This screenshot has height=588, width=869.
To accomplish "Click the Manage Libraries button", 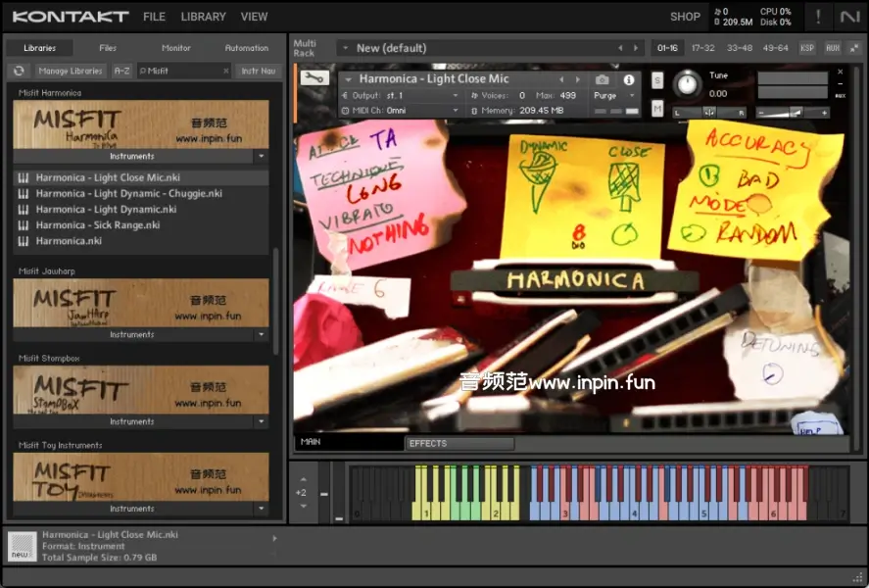I will (x=71, y=71).
